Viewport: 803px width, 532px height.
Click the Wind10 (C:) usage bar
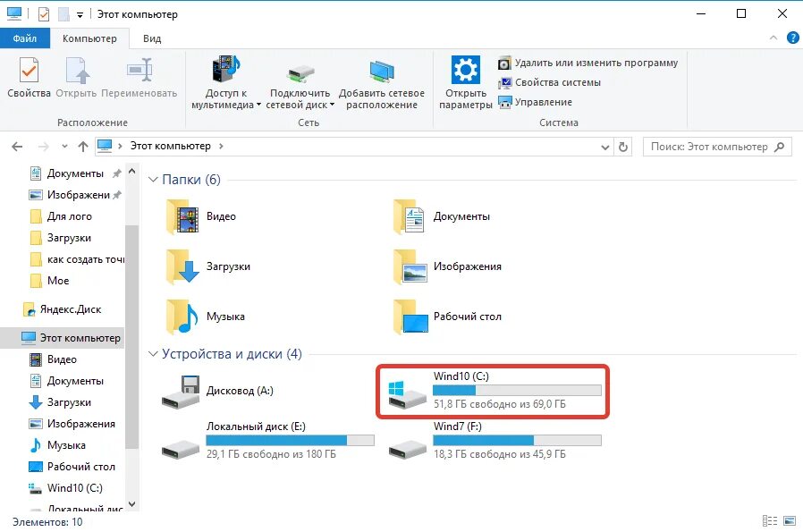[x=517, y=391]
